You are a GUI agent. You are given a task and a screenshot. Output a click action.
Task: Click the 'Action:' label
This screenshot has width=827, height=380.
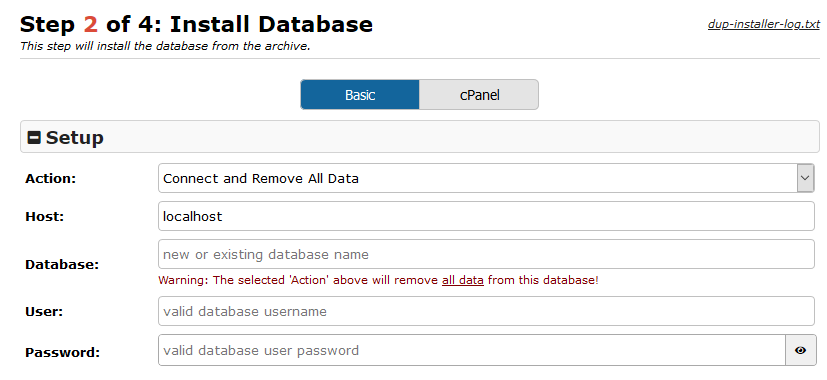coord(51,178)
